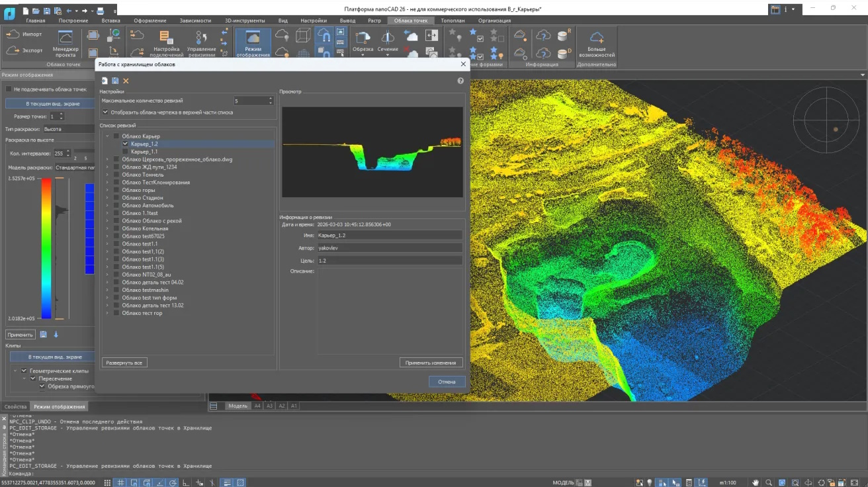Check the Облако Тоннель checkbox
Image resolution: width=868 pixels, height=487 pixels.
coord(116,175)
